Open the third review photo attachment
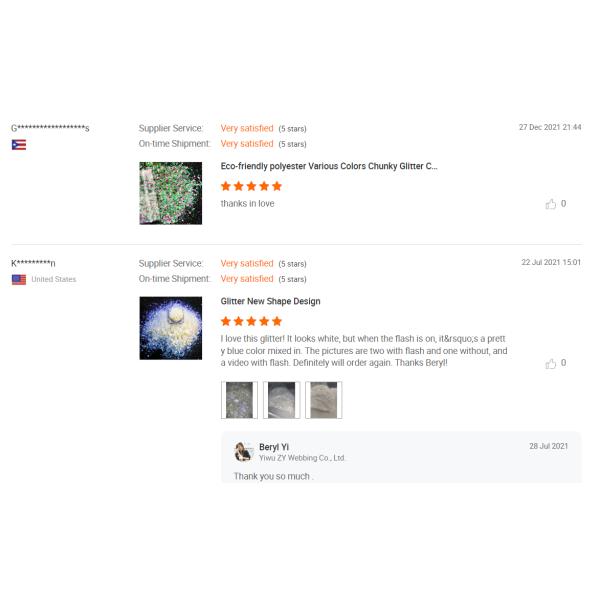This screenshot has width=600, height=600. click(323, 400)
